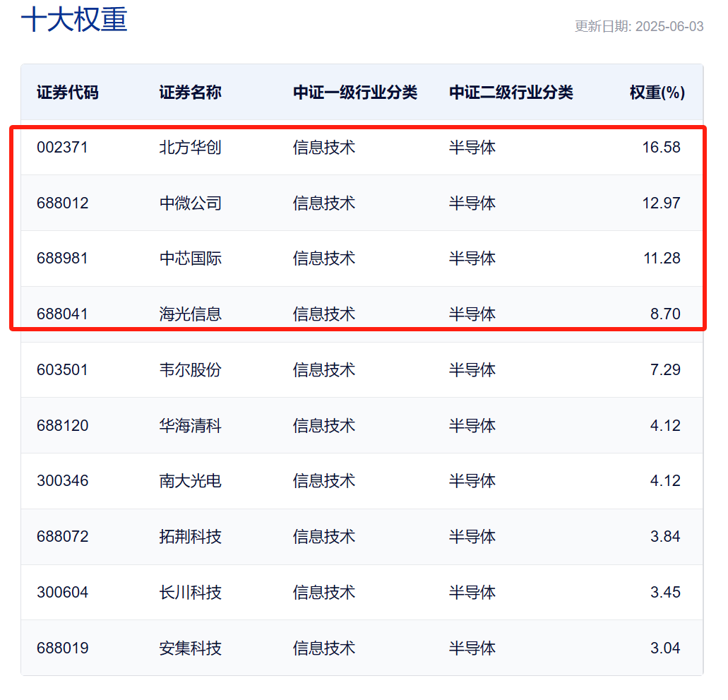Select security code 300604

pyautogui.click(x=62, y=592)
